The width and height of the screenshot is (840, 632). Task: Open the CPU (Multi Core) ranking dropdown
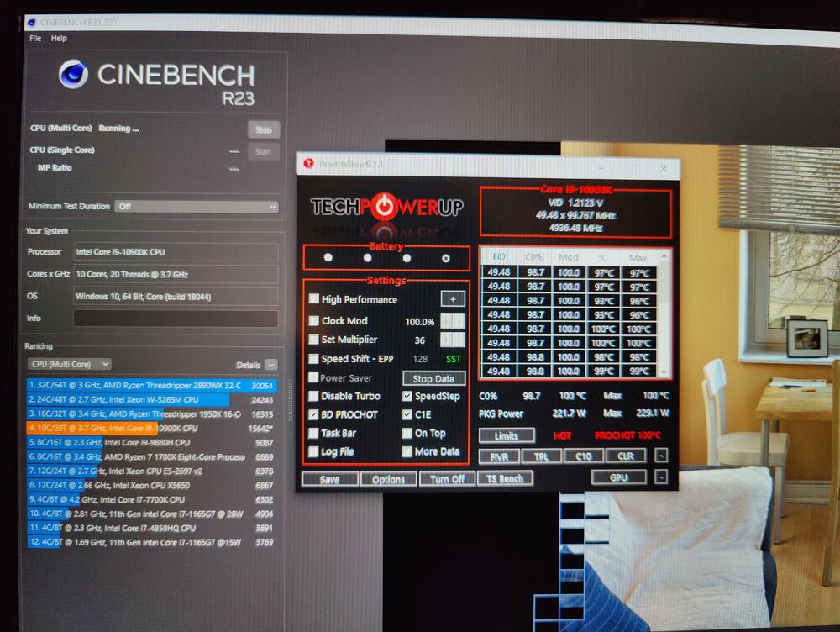point(69,364)
